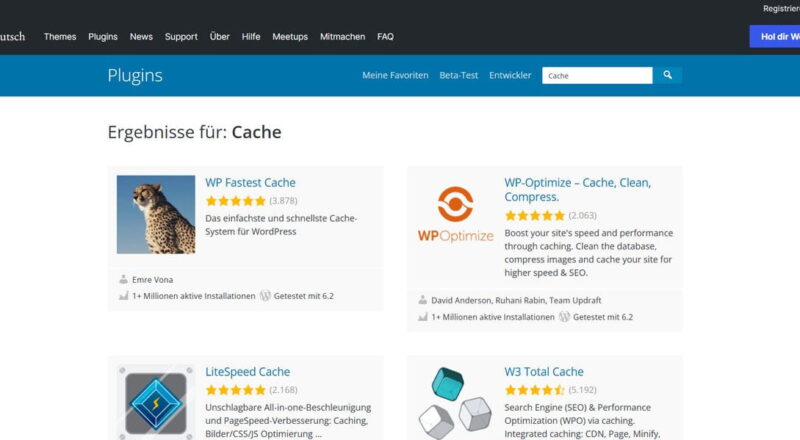Open WP Fastest Cache title link
The height and width of the screenshot is (440, 800).
[x=250, y=182]
